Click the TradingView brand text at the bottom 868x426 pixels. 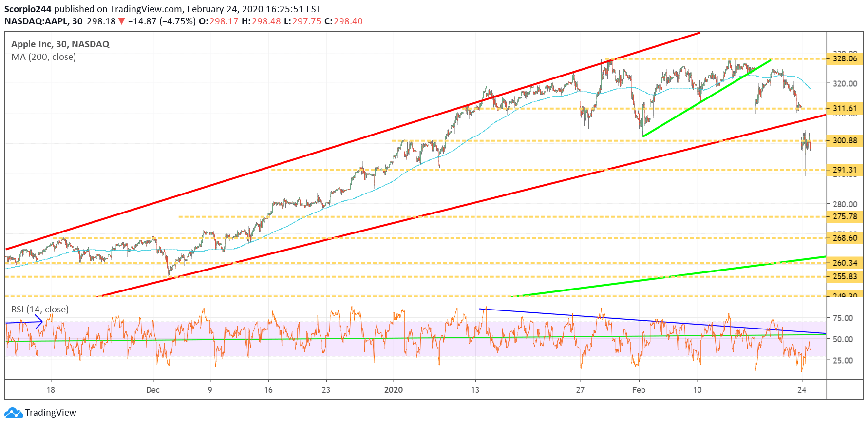(x=51, y=413)
